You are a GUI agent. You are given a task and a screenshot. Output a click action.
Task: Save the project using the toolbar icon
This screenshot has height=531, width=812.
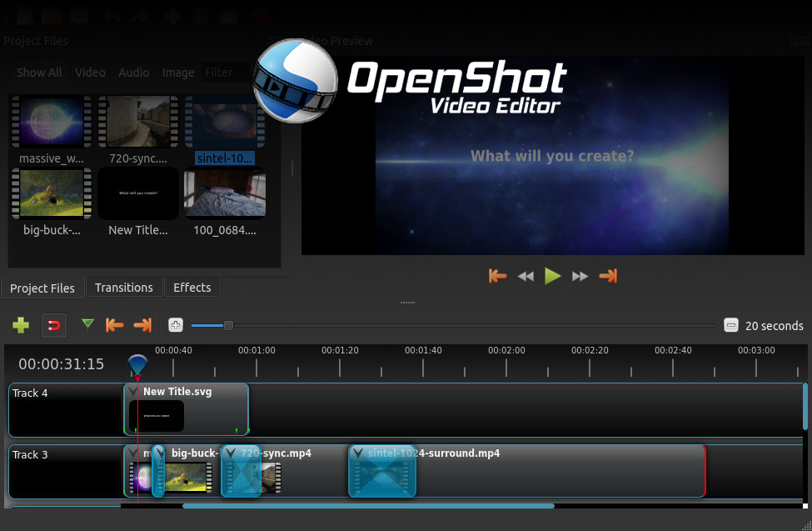click(79, 16)
